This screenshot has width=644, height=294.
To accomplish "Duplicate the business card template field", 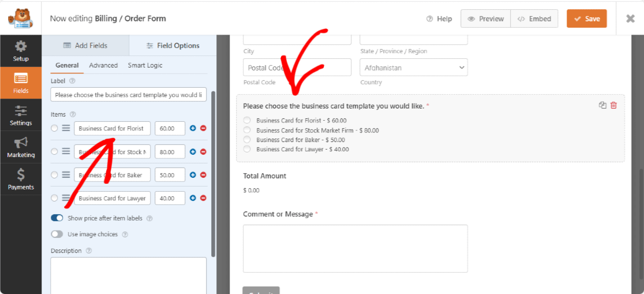I will pyautogui.click(x=602, y=105).
